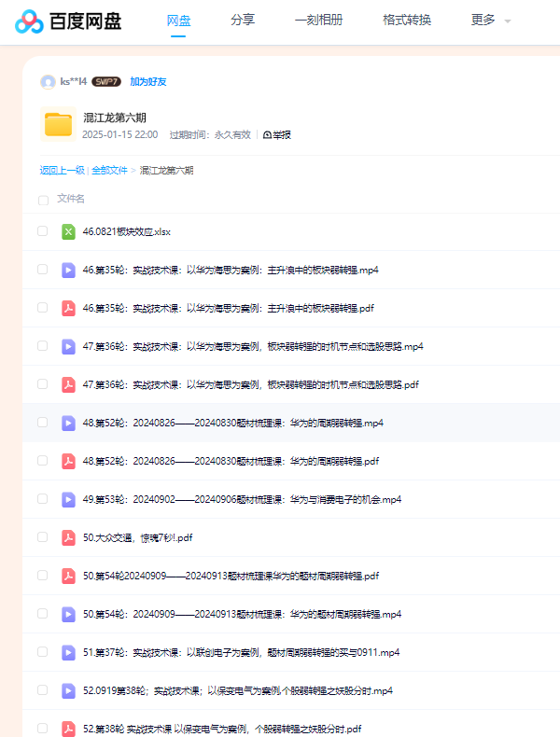Click the Baidu Netdisk logo icon
The width and height of the screenshot is (560, 737).
tap(29, 21)
